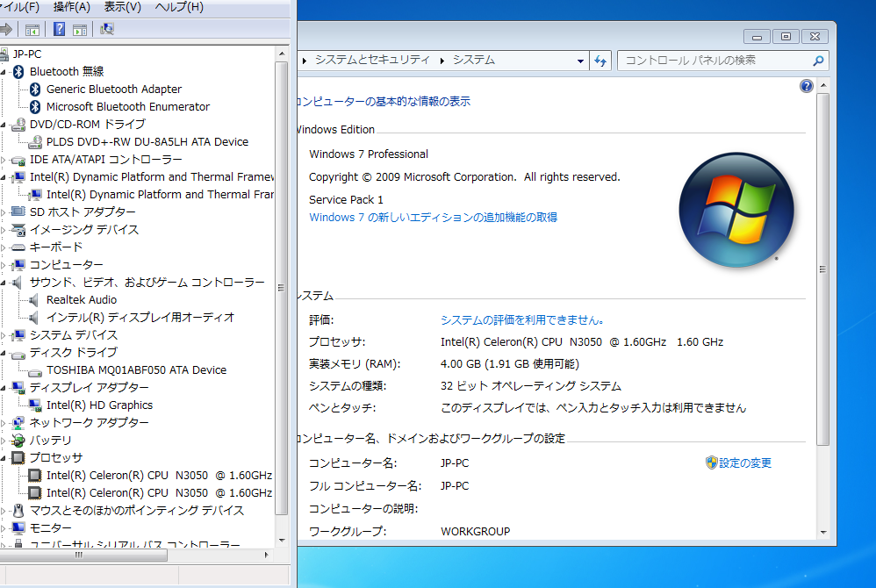Click the SD ホスト アダプター icon
This screenshot has width=876, height=588.
18,212
